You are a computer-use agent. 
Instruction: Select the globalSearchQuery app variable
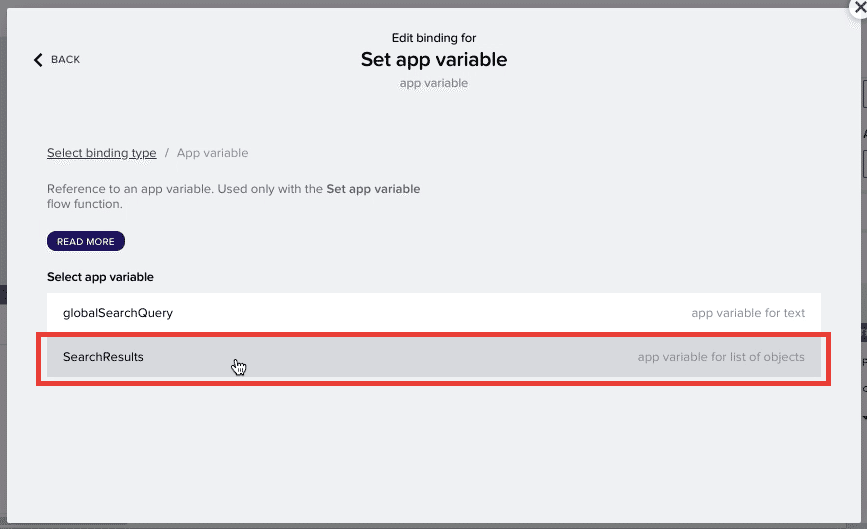coord(434,313)
